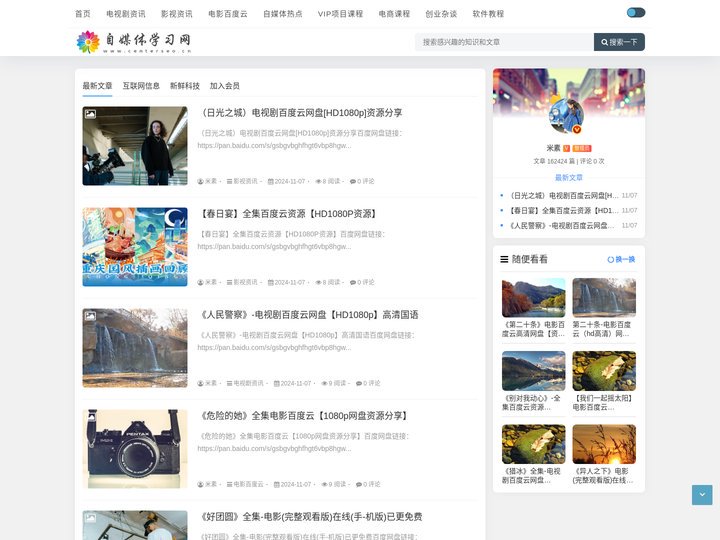The width and height of the screenshot is (720, 540).
Task: Open sidebar link（日光之城）电视剧百度云网盘
Action: point(564,196)
